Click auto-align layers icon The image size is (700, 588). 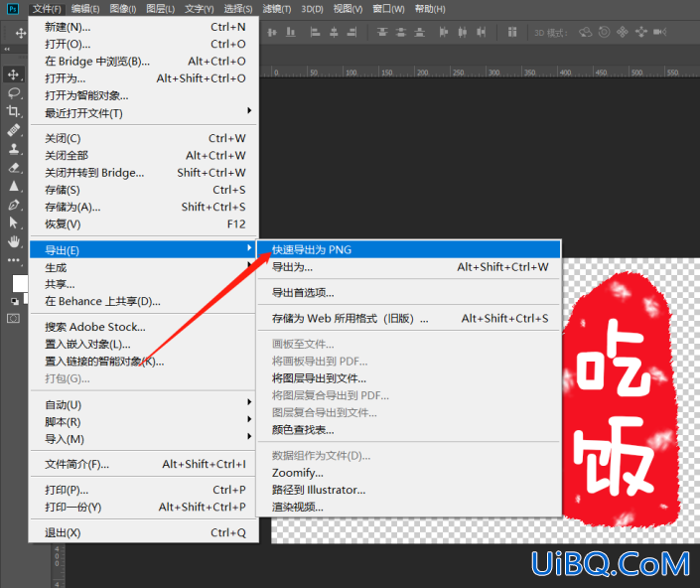(512, 32)
